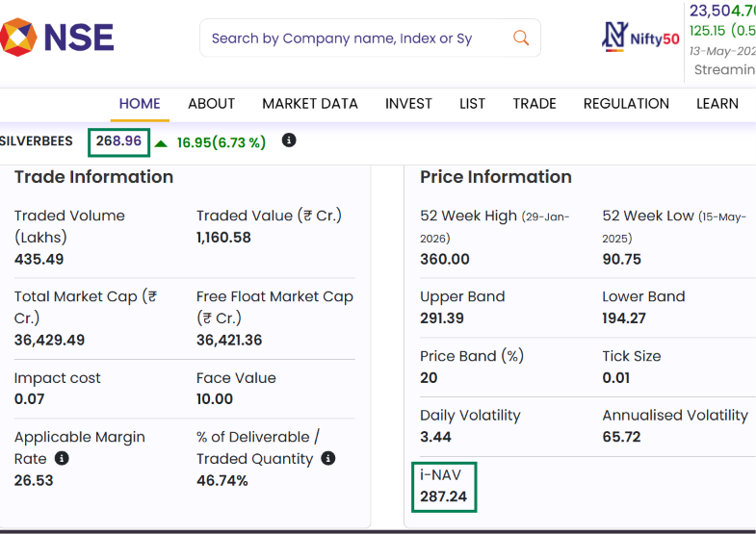Click impact cost value 0.07
756x534 pixels.
[x=30, y=398]
